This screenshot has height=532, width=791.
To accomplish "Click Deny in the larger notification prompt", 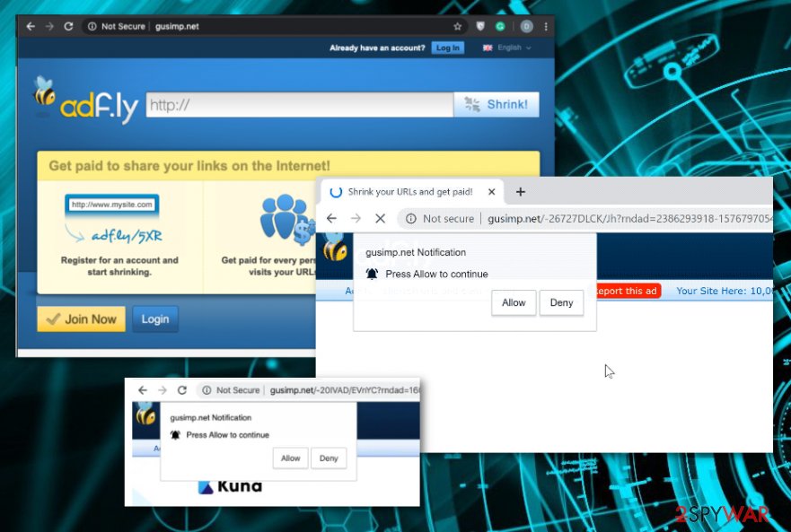I will [561, 302].
